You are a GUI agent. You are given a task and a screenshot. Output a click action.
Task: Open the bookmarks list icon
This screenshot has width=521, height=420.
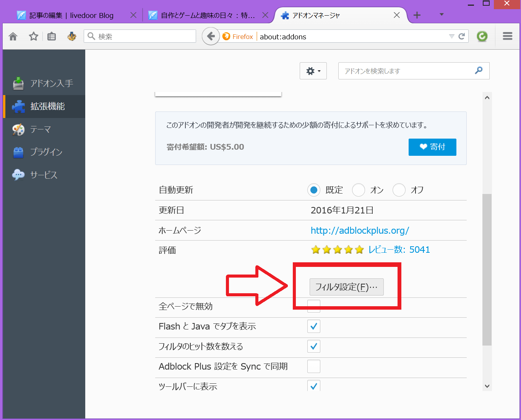(52, 36)
